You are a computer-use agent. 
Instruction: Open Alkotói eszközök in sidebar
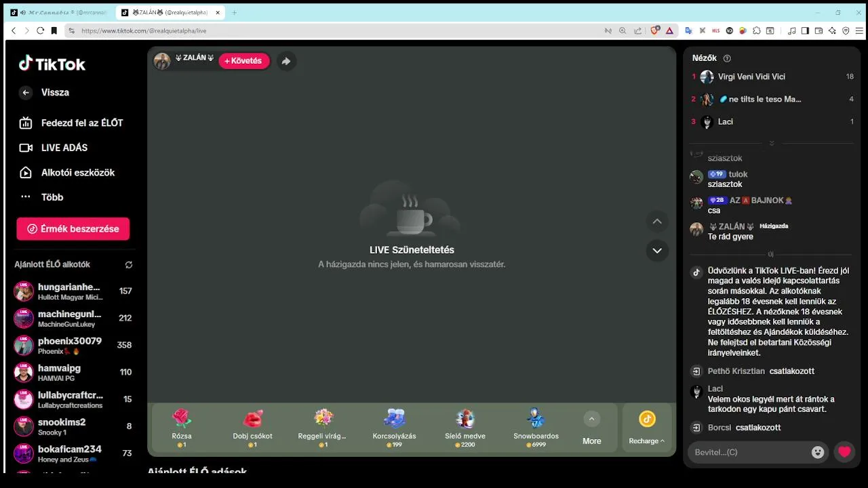pyautogui.click(x=66, y=172)
